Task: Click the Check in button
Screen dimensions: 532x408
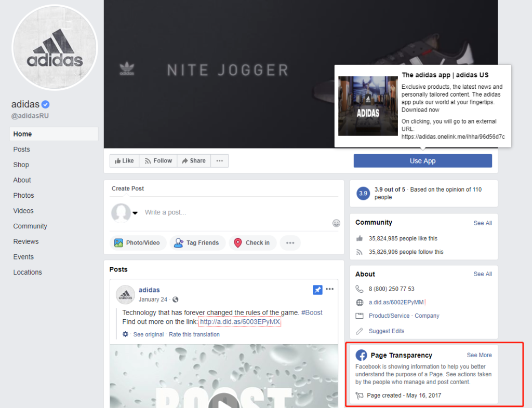Action: 253,243
